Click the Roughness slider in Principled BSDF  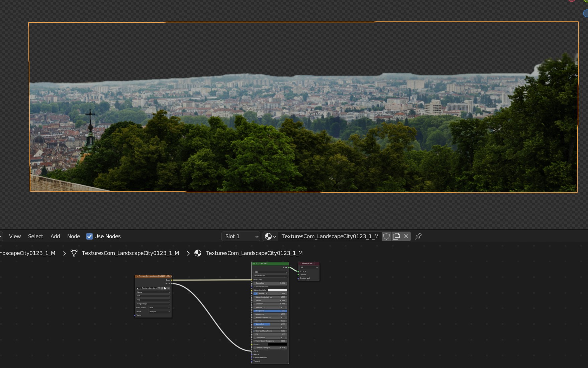(x=270, y=311)
